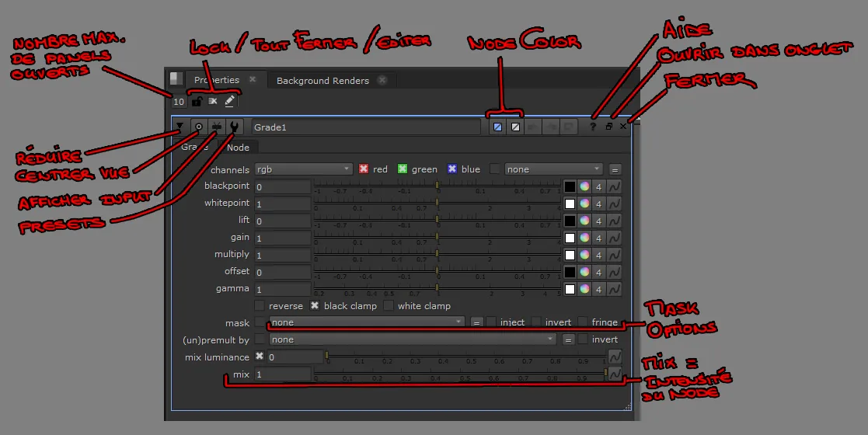Open the Background Renders tab

pos(322,80)
